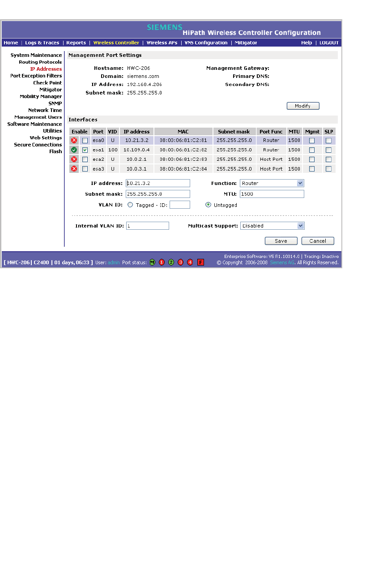Open Utilities in sidebar
This screenshot has height=588, width=366.
click(x=52, y=131)
